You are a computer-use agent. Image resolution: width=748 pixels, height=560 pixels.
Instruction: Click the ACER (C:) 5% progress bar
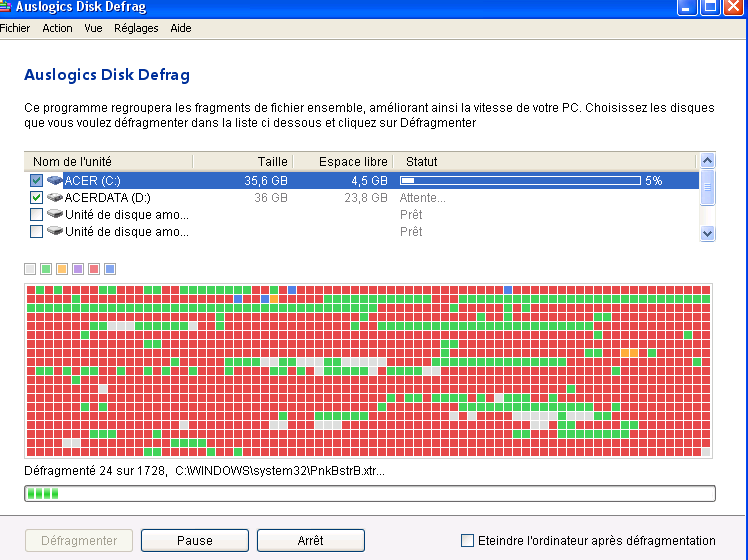point(520,180)
